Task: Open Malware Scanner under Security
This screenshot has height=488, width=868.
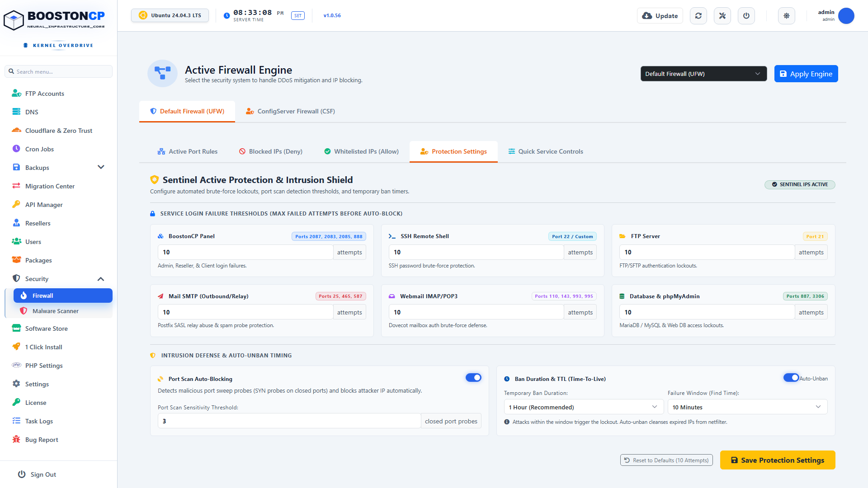Action: (x=63, y=311)
